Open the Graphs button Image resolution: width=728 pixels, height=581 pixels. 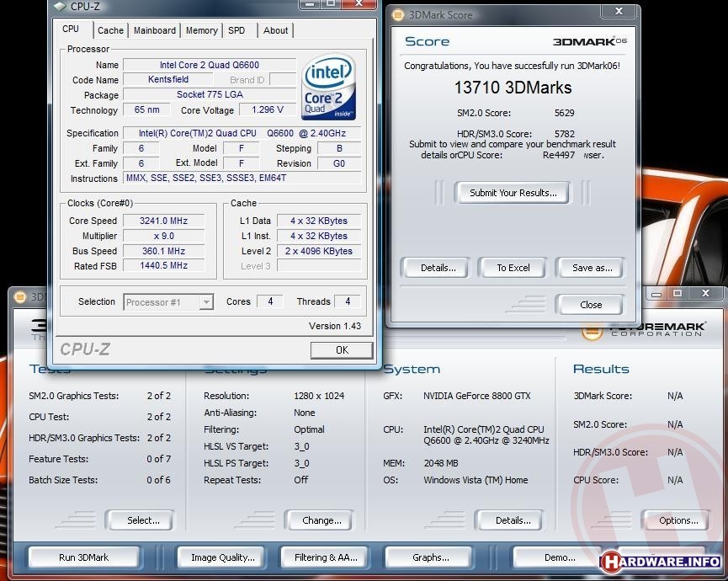(430, 557)
